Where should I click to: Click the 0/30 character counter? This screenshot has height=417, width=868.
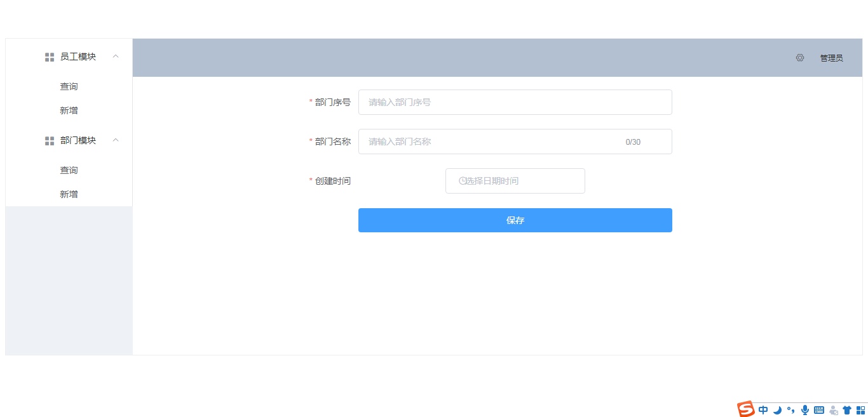633,142
